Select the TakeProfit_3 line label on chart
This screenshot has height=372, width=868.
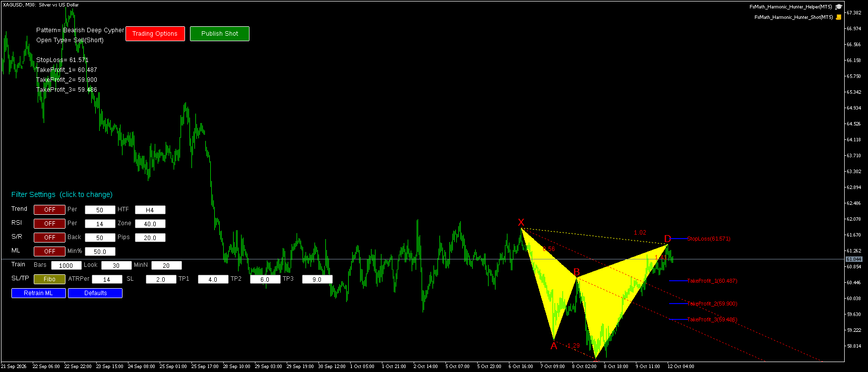point(712,319)
